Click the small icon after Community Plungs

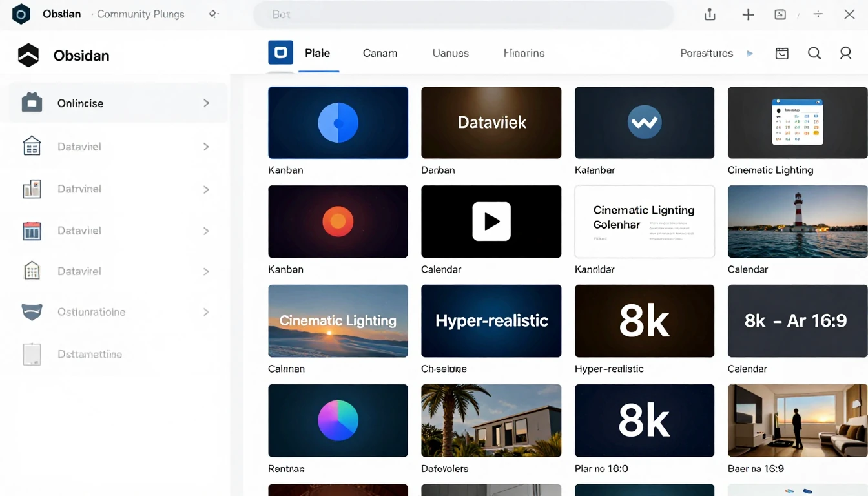coord(214,14)
